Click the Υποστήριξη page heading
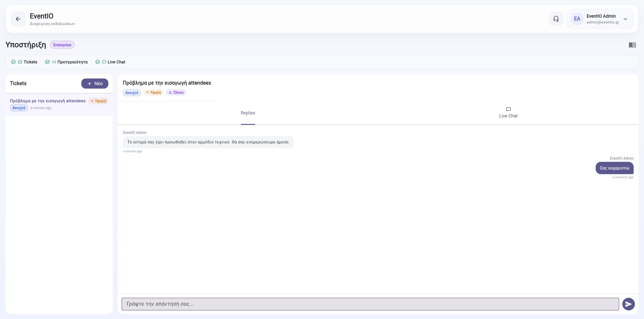The height and width of the screenshot is (319, 644). pos(26,45)
